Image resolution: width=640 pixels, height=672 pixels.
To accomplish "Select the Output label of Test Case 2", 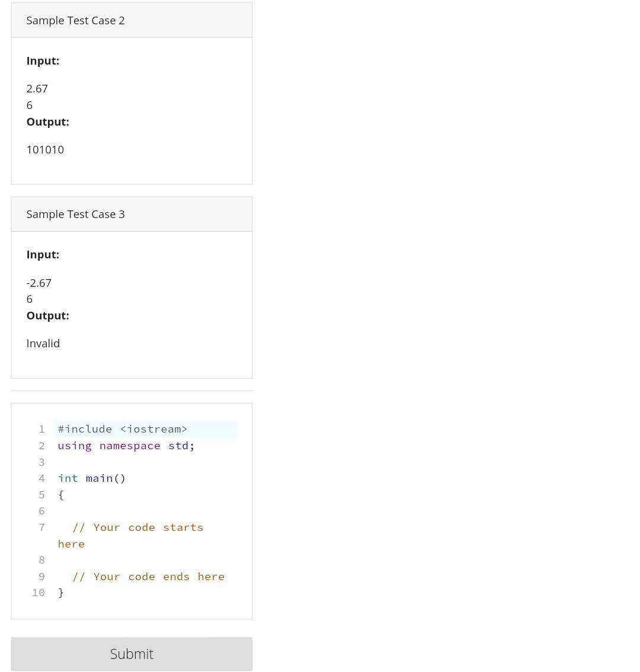I will click(47, 121).
